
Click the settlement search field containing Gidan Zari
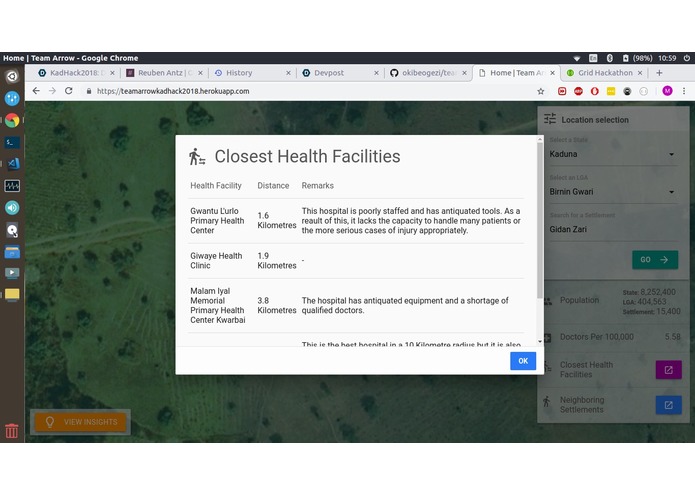(x=613, y=229)
